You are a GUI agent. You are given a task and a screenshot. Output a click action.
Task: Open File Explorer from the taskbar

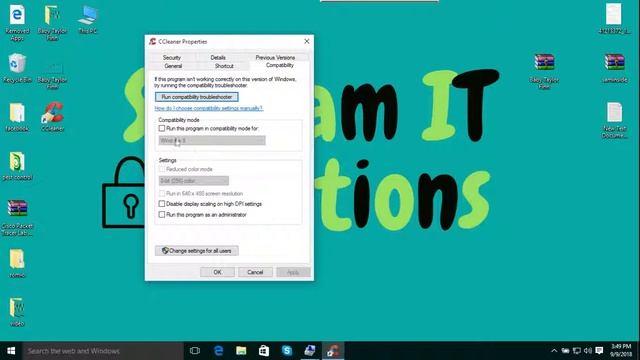point(241,351)
